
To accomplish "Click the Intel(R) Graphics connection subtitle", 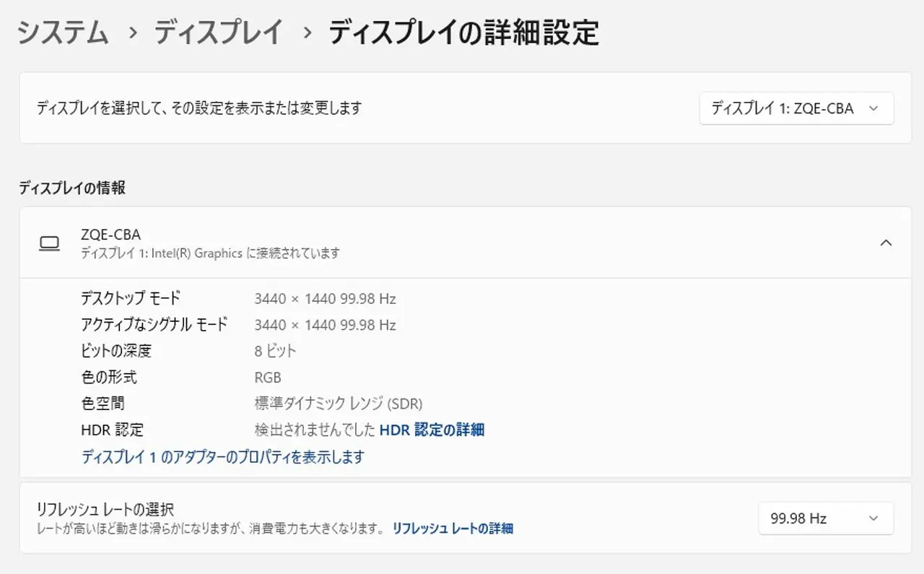I will click(x=210, y=253).
